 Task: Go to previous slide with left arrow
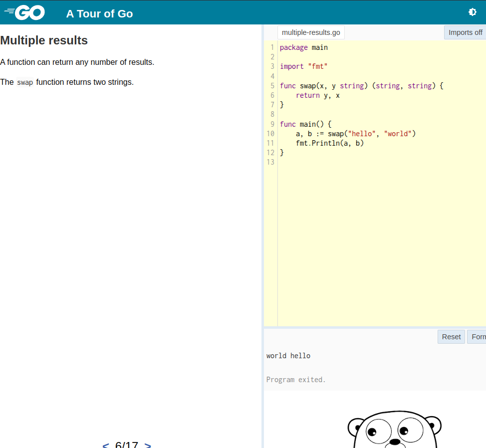(x=105, y=445)
